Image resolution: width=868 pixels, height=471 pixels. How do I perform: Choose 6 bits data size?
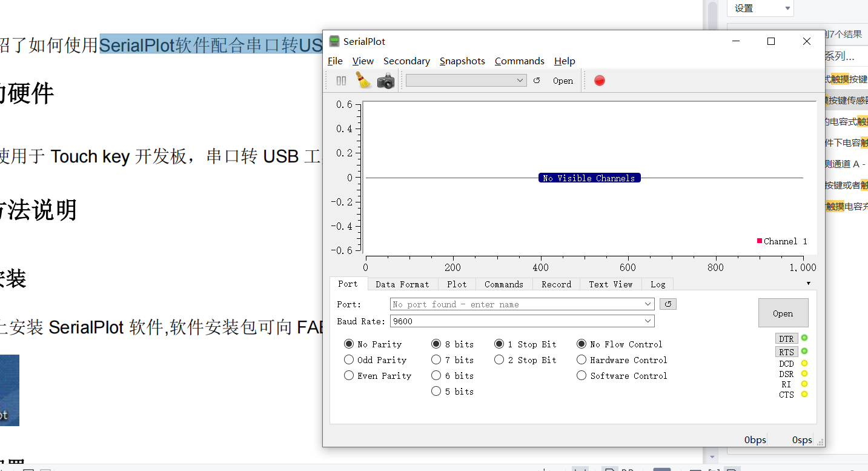point(452,376)
